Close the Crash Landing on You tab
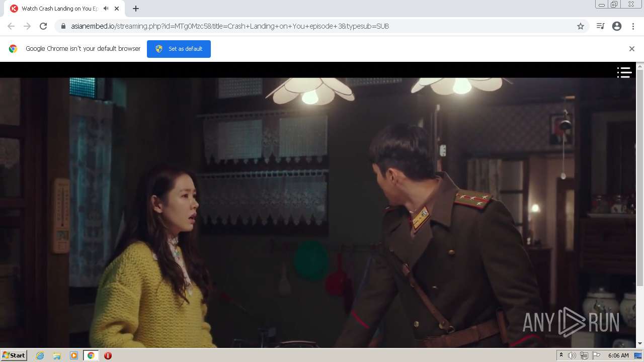The width and height of the screenshot is (644, 362). tap(117, 9)
